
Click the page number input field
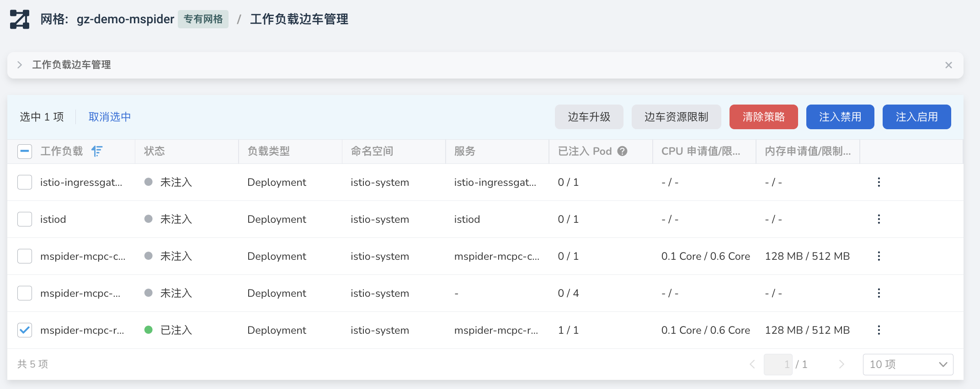click(778, 364)
